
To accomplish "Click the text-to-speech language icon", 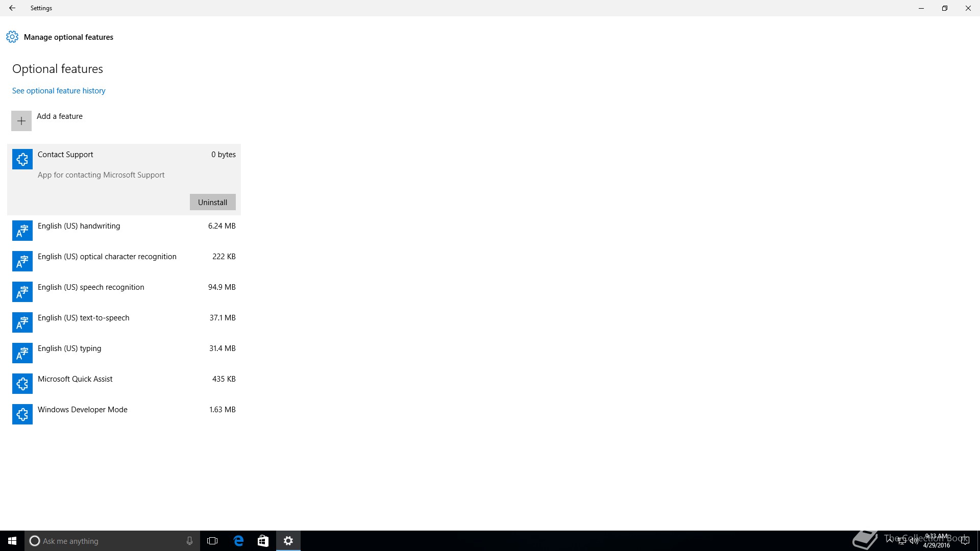I will click(x=22, y=322).
